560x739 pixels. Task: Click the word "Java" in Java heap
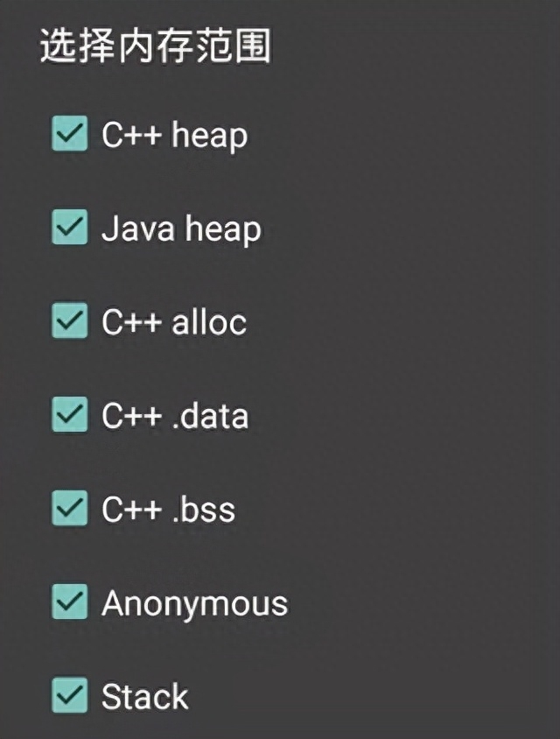(129, 229)
